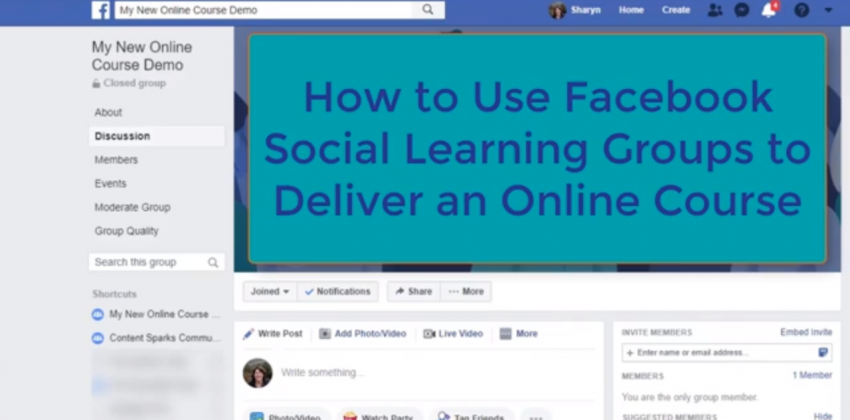This screenshot has height=420, width=850.
Task: Open the 1 Member link
Action: (812, 376)
